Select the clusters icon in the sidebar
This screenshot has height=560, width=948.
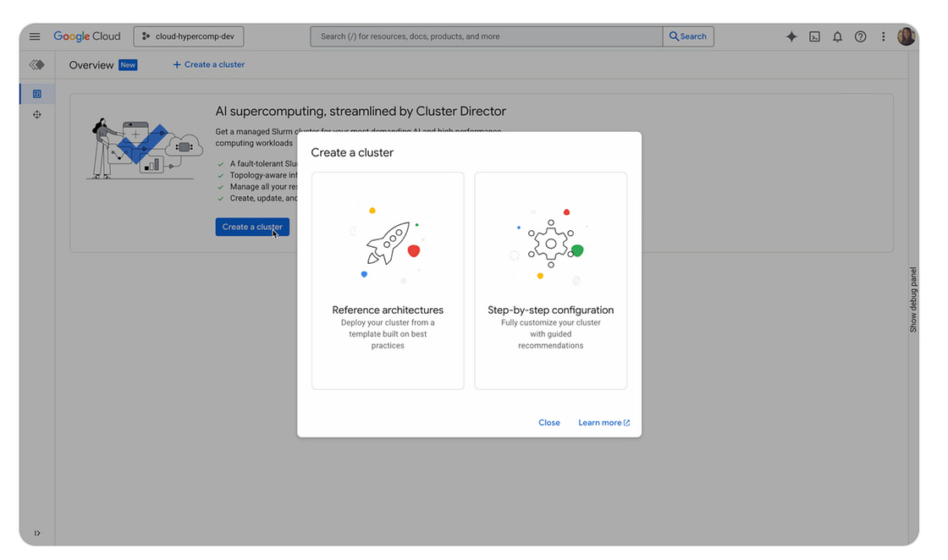pos(37,115)
